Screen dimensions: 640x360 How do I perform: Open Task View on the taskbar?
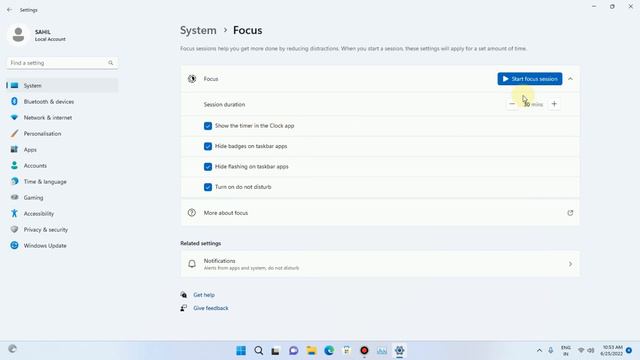click(276, 351)
